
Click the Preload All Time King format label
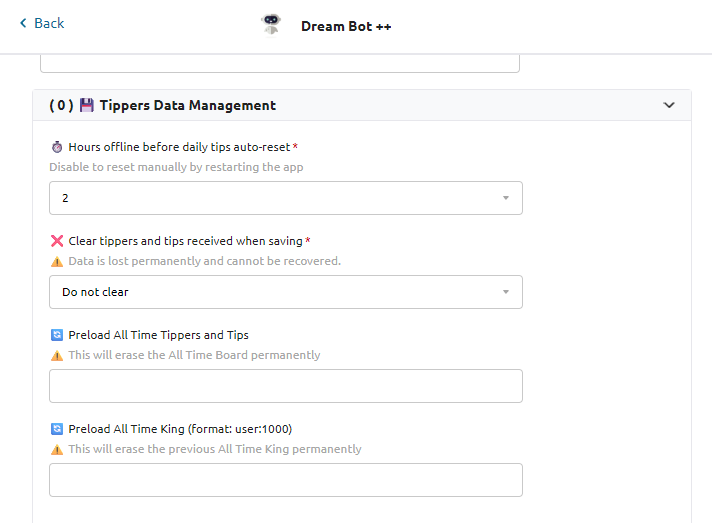point(180,429)
